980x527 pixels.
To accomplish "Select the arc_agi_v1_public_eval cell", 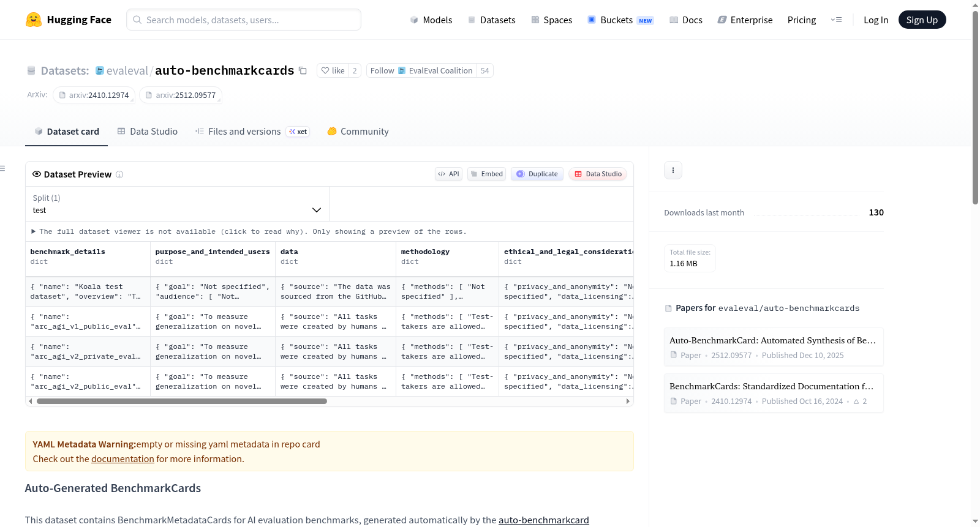I will (88, 321).
